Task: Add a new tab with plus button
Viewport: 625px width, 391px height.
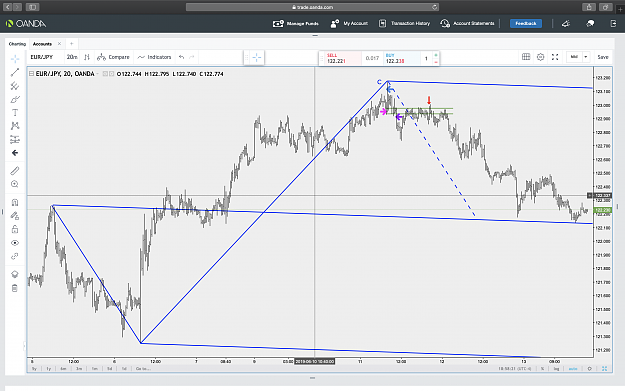Action: [x=72, y=44]
